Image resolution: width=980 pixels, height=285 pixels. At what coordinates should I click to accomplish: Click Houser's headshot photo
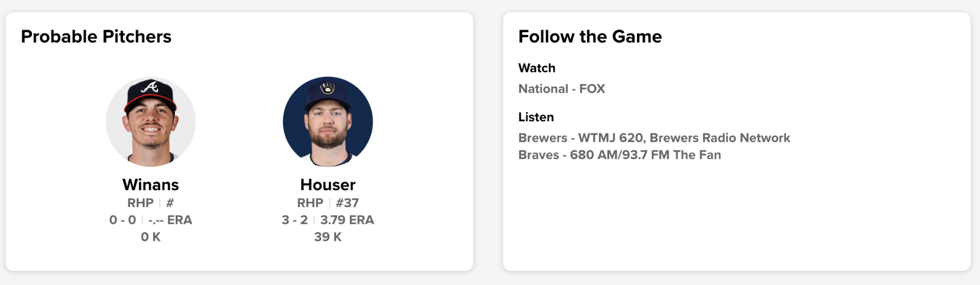click(328, 122)
